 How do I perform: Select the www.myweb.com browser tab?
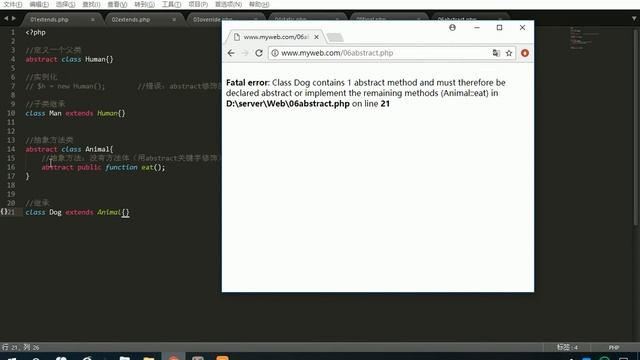click(x=275, y=37)
